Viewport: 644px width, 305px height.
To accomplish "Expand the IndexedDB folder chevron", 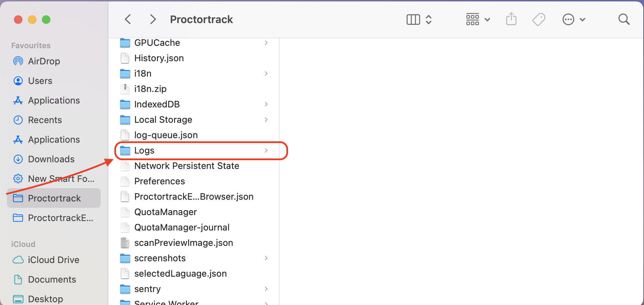I will pos(266,104).
